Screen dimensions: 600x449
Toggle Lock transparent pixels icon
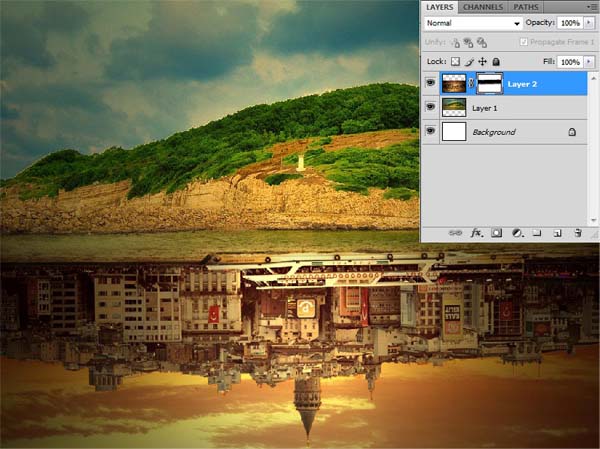pyautogui.click(x=455, y=62)
